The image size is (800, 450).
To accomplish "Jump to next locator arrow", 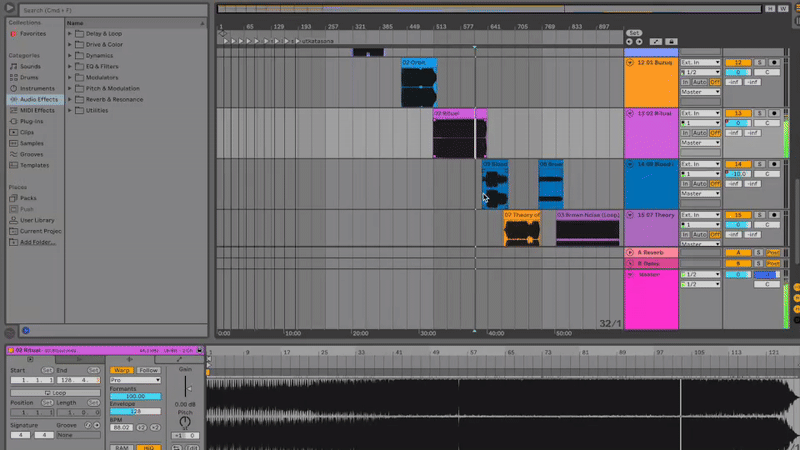I will click(639, 42).
